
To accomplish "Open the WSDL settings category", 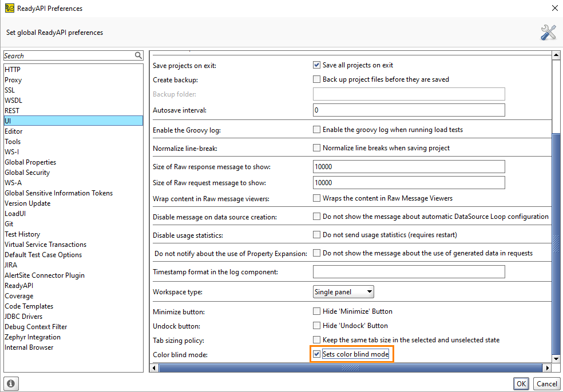I will [73, 101].
